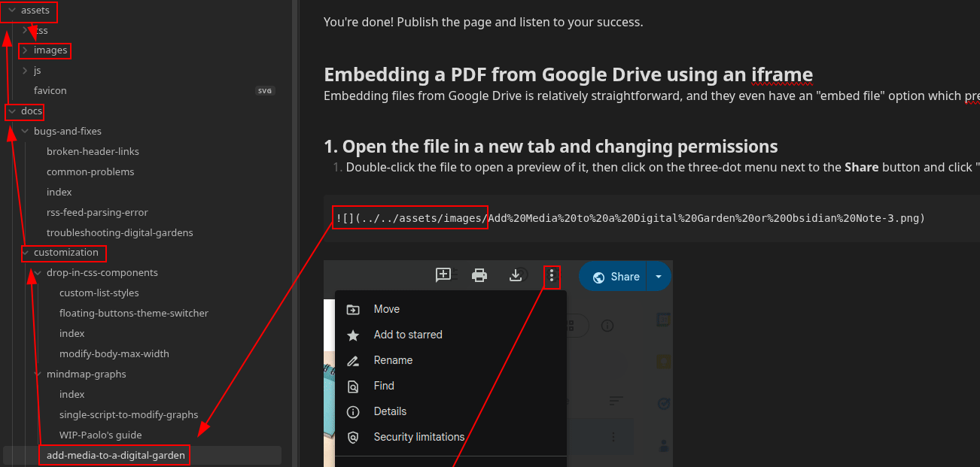Choose Move from the context menu

386,309
